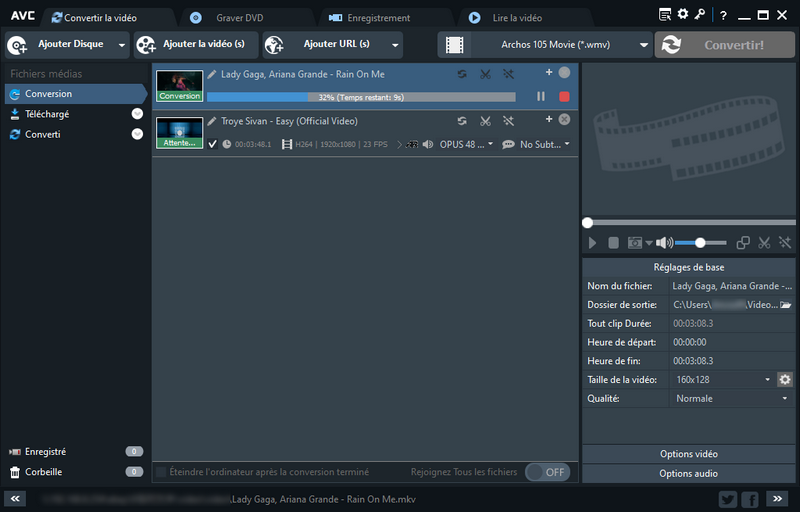
Task: Expand Options audio section
Action: (689, 474)
